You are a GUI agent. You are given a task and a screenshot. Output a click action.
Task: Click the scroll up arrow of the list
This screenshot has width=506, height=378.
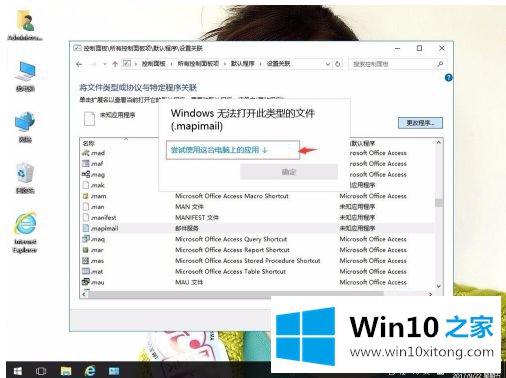click(x=439, y=142)
